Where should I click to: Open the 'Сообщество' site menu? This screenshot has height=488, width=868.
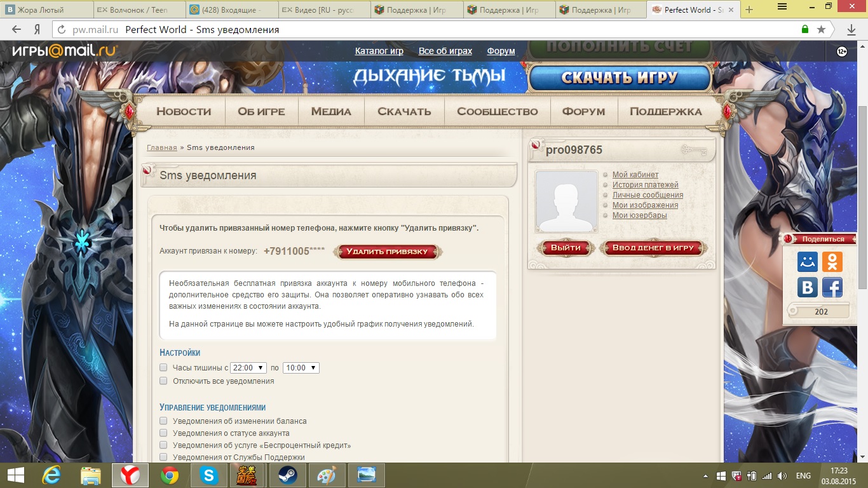498,111
